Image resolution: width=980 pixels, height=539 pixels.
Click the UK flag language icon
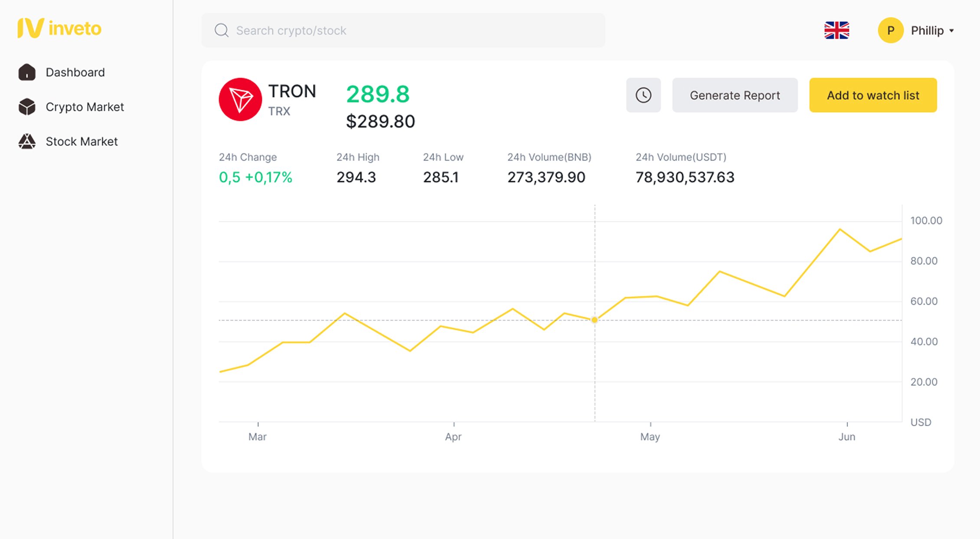coord(836,30)
